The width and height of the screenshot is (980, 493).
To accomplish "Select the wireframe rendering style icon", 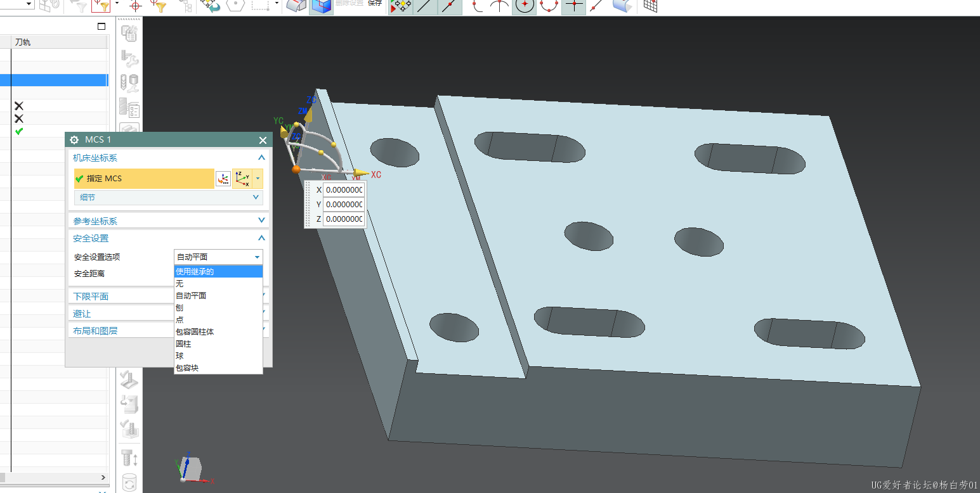I will (297, 6).
